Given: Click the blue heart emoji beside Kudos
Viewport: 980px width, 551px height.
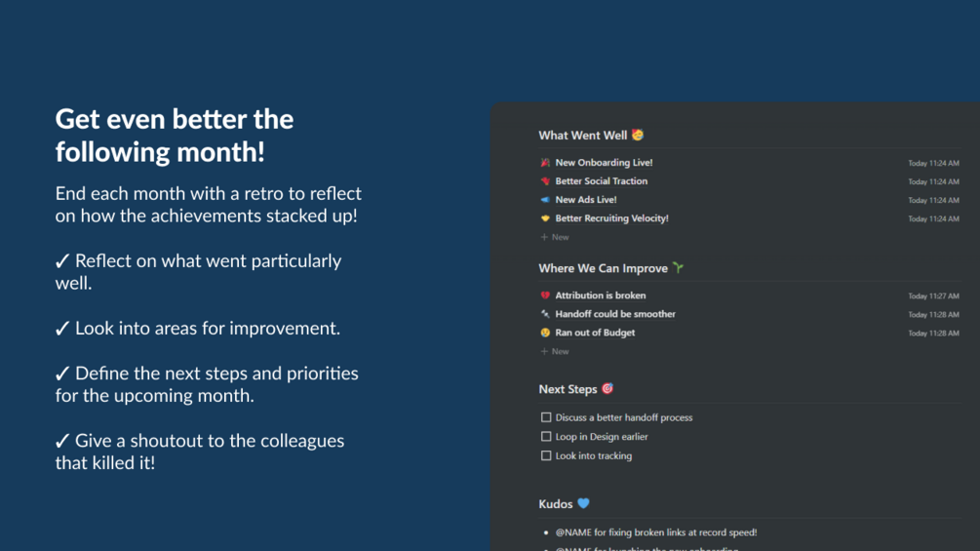Looking at the screenshot, I should [x=583, y=503].
